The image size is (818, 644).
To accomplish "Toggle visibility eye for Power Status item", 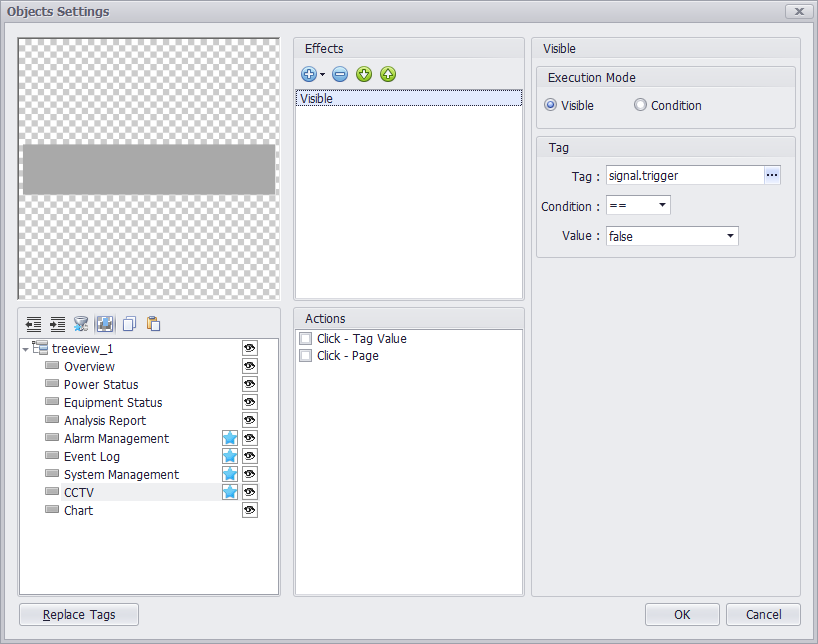I will [x=250, y=384].
